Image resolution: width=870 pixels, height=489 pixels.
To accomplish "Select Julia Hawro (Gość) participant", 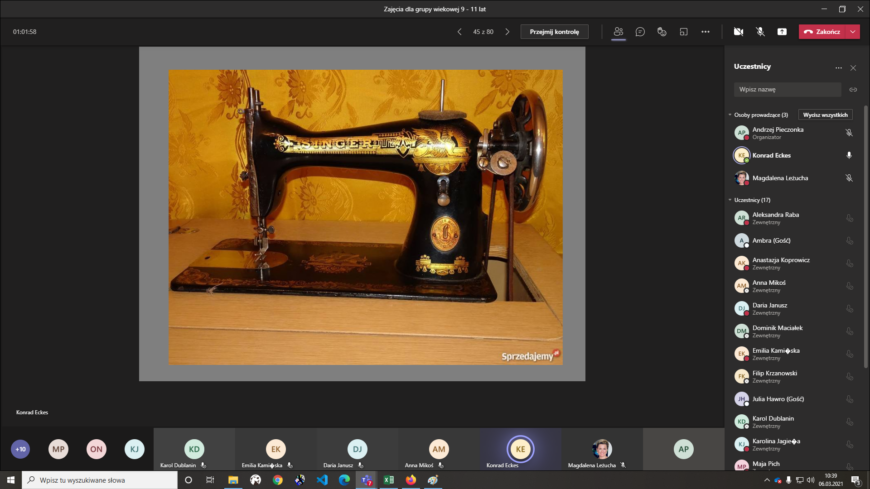I will [x=793, y=399].
